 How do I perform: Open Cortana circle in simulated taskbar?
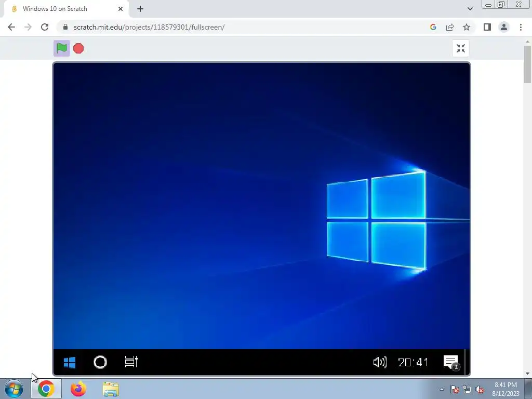(100, 362)
